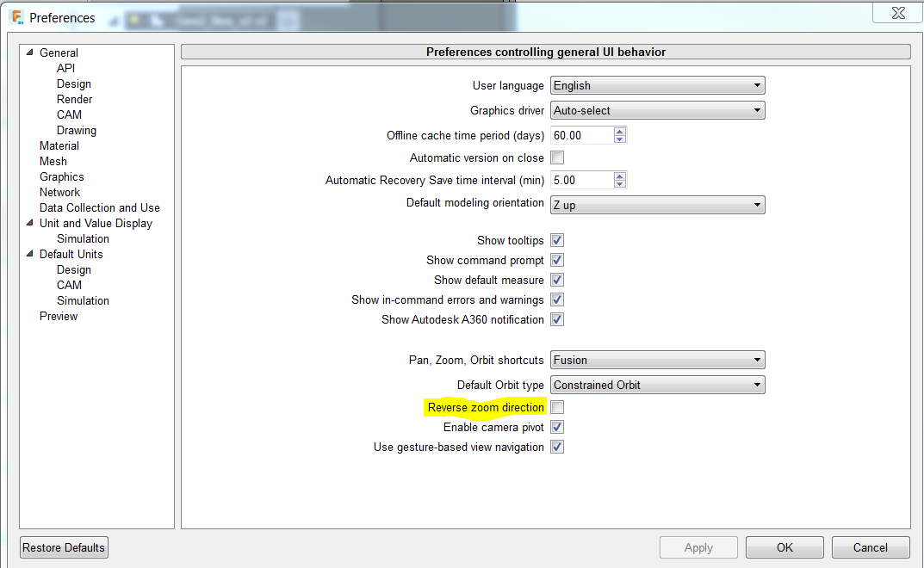Select the Material preferences page
Viewport: 924px width, 568px height.
pos(59,145)
